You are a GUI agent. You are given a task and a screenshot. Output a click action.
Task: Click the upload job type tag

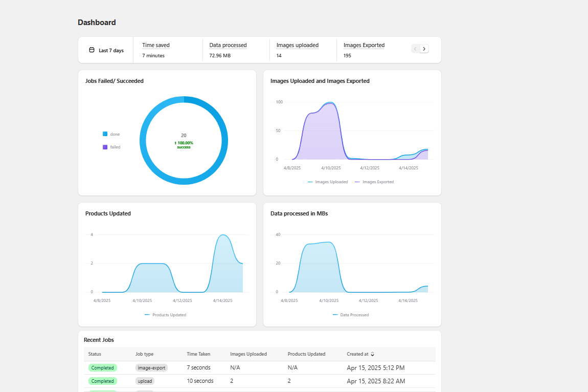(145, 381)
